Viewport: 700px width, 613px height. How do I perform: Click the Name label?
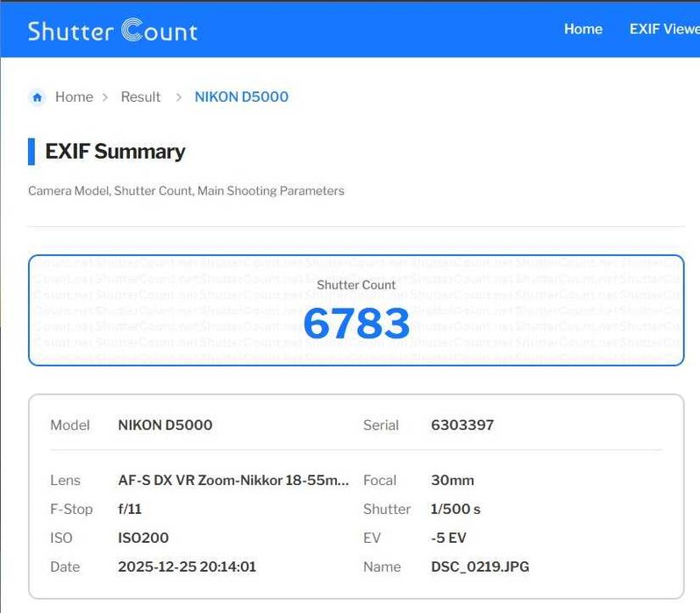[x=382, y=567]
